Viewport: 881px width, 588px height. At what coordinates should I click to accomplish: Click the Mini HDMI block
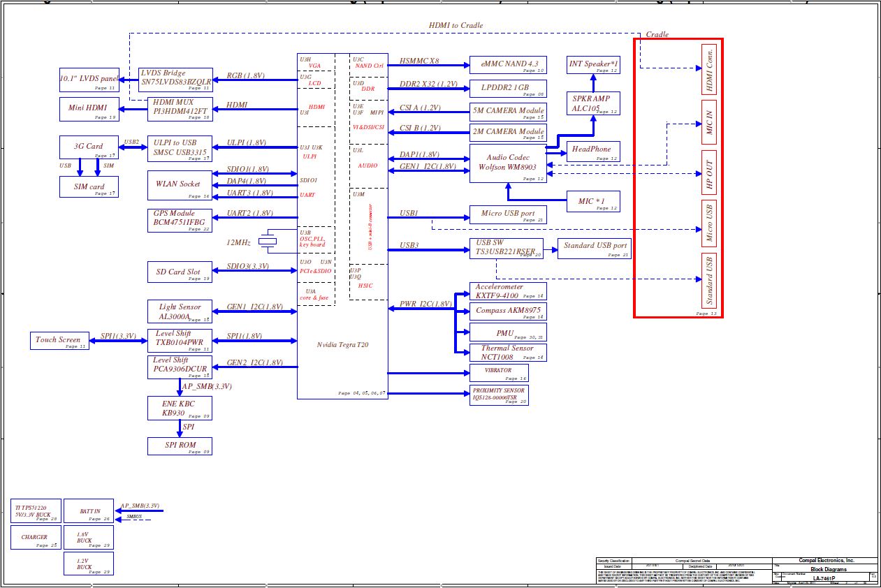tap(89, 109)
